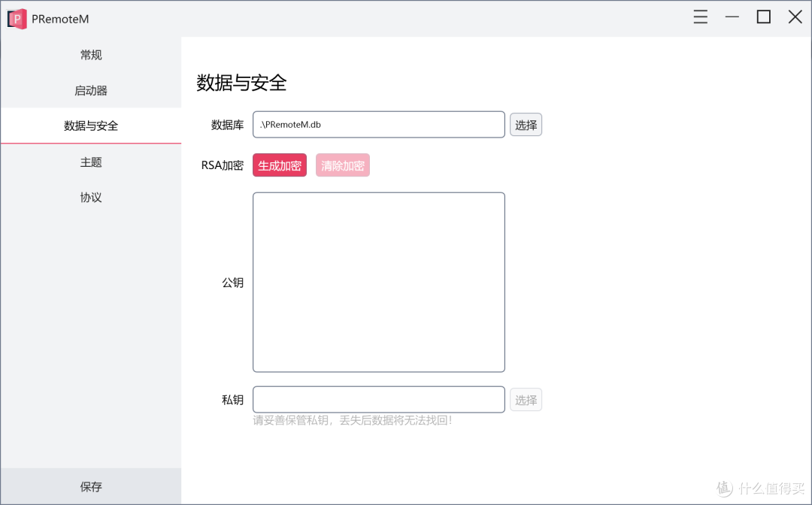812x505 pixels.
Task: Open the hamburger menu at top right
Action: tap(700, 17)
